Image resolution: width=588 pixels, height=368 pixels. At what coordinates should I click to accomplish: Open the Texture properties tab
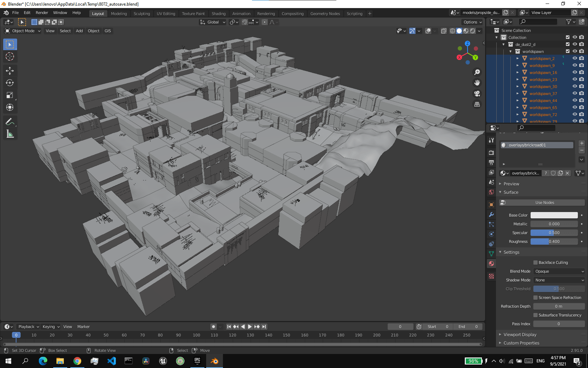491,276
